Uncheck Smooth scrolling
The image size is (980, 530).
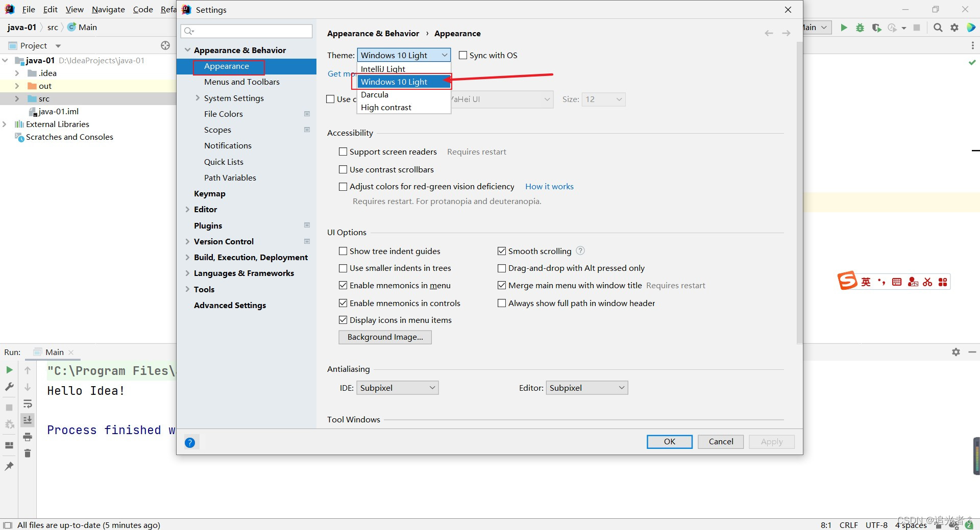point(502,251)
